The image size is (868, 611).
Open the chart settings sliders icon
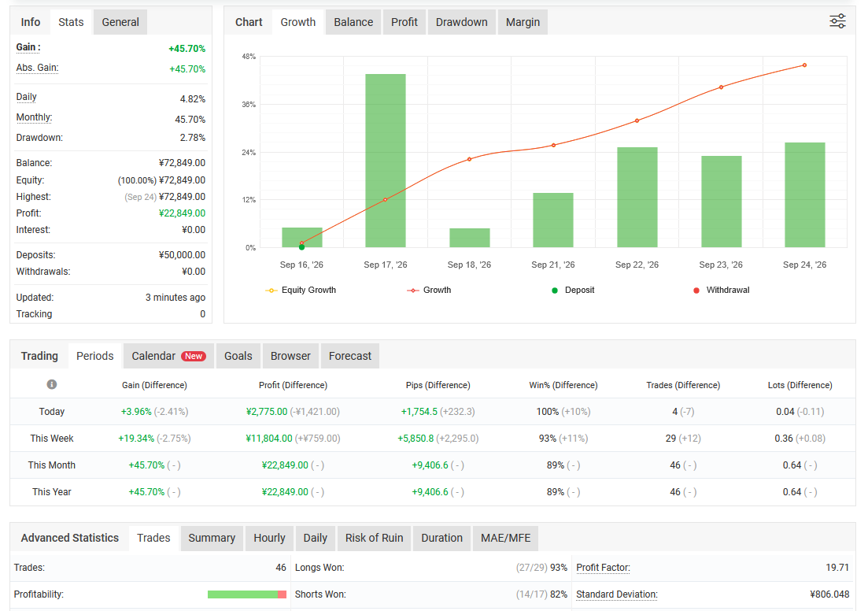point(837,21)
